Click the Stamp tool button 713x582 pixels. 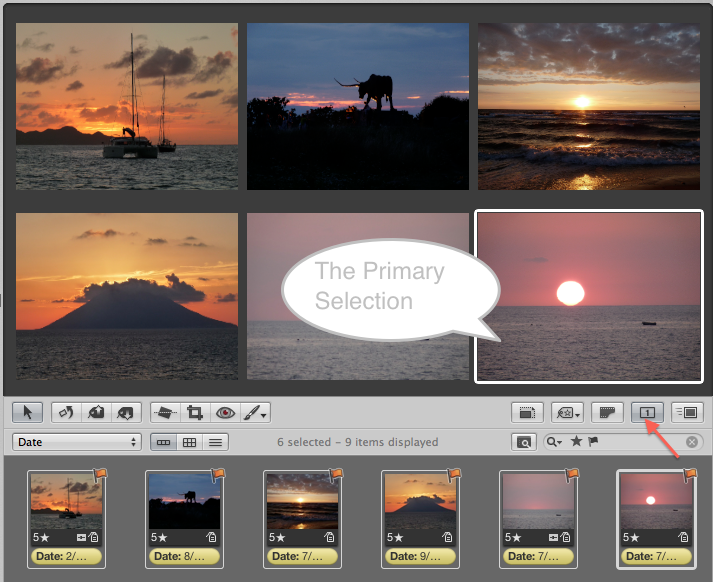pyautogui.click(x=125, y=411)
